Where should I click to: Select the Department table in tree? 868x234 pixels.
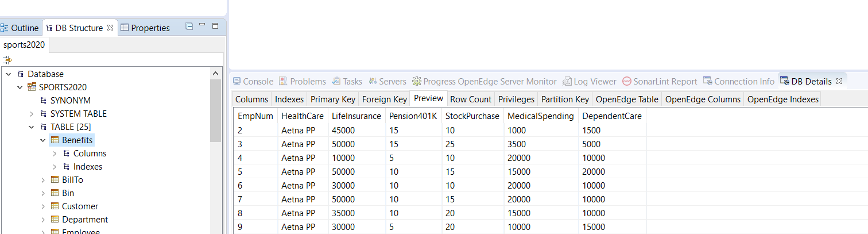[x=85, y=220]
